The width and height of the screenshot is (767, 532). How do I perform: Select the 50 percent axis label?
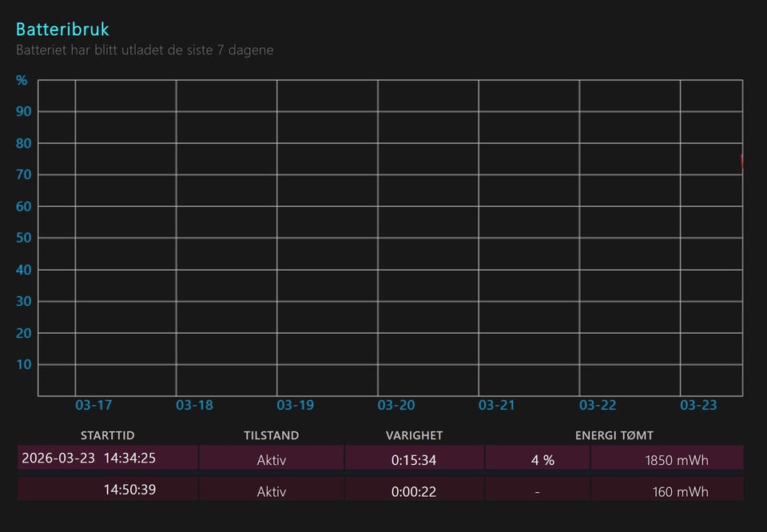coord(24,238)
